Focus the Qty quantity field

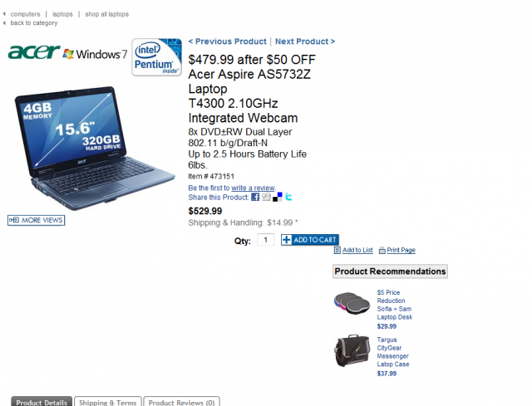(266, 240)
